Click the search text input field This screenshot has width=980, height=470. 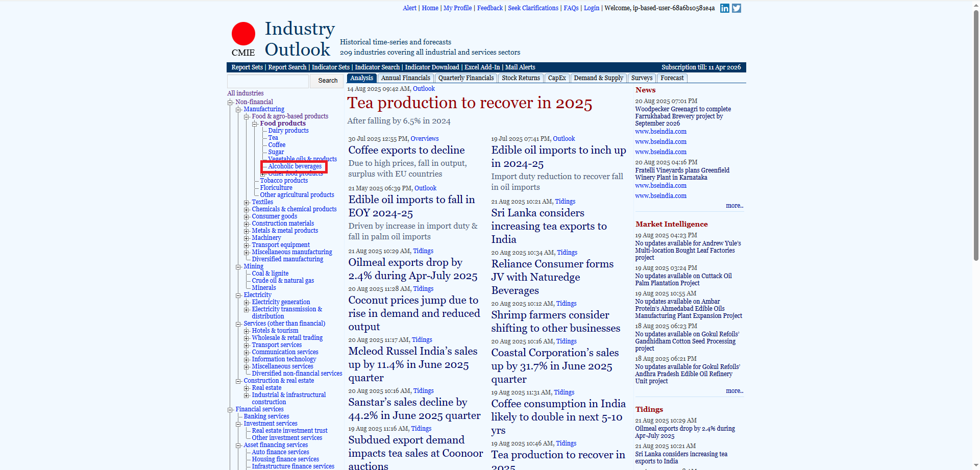[268, 81]
